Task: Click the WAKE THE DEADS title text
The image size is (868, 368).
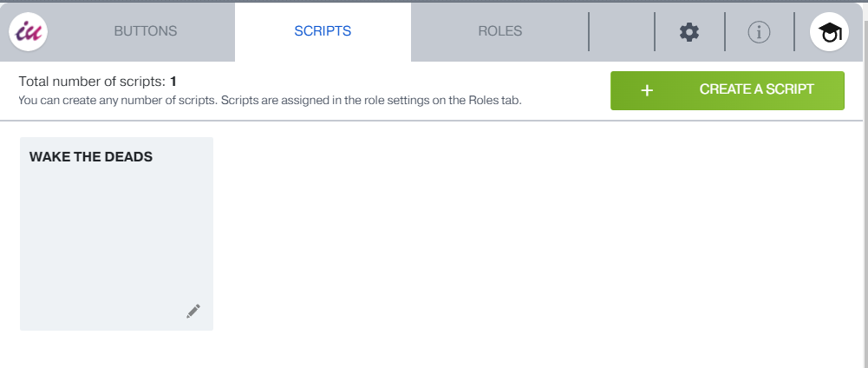Action: pyautogui.click(x=91, y=157)
